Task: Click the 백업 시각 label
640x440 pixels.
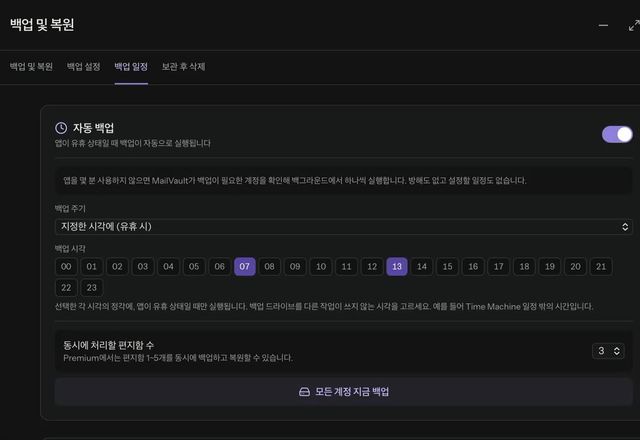Action: pos(70,249)
